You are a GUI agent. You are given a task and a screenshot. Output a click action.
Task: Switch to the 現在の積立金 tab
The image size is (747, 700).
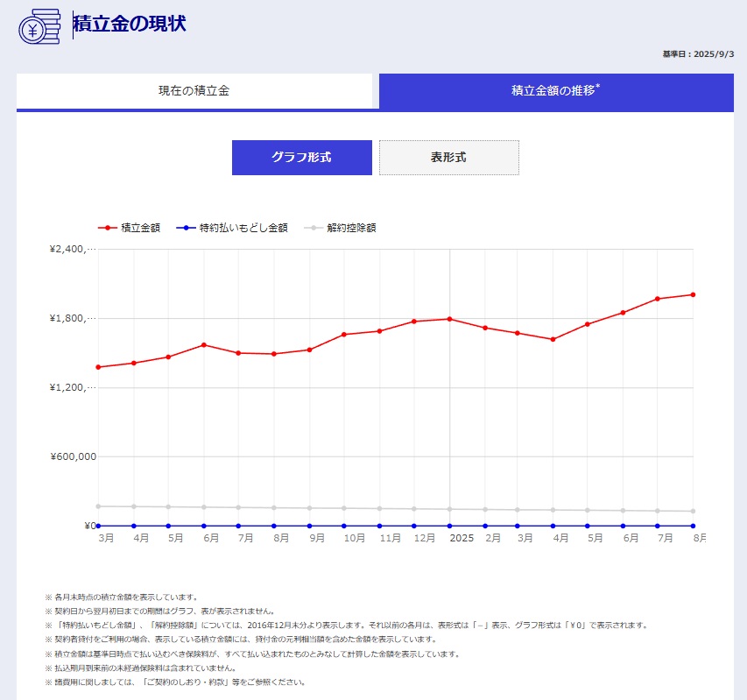tap(194, 91)
